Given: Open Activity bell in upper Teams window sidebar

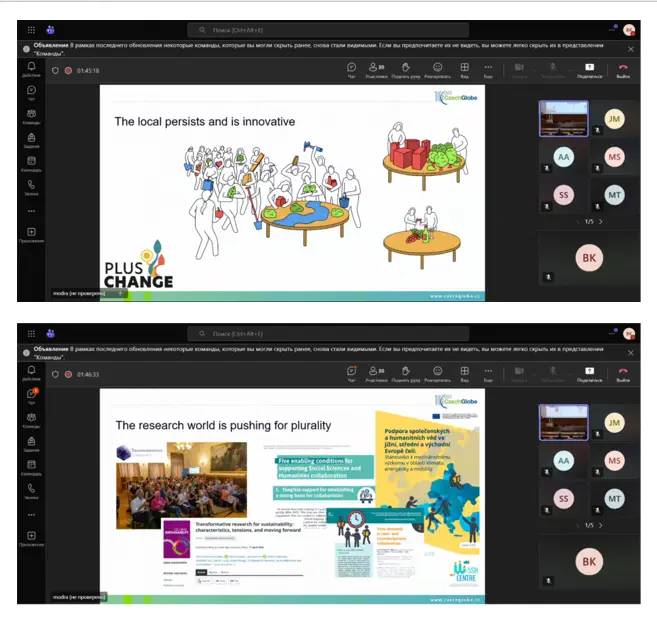Looking at the screenshot, I should coord(31,68).
